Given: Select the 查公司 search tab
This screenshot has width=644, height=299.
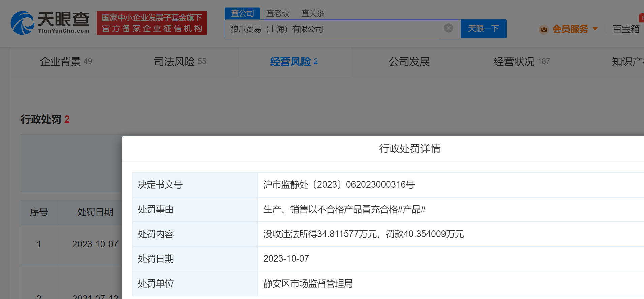Looking at the screenshot, I should click(242, 13).
